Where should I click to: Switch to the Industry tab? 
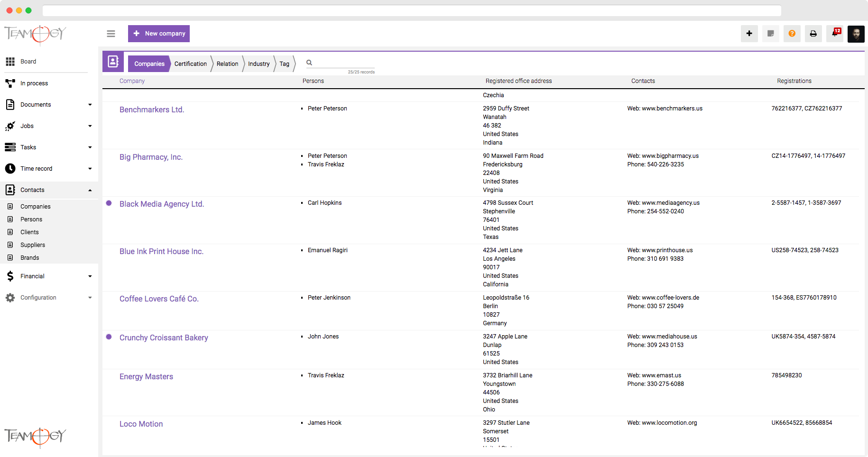coord(259,64)
